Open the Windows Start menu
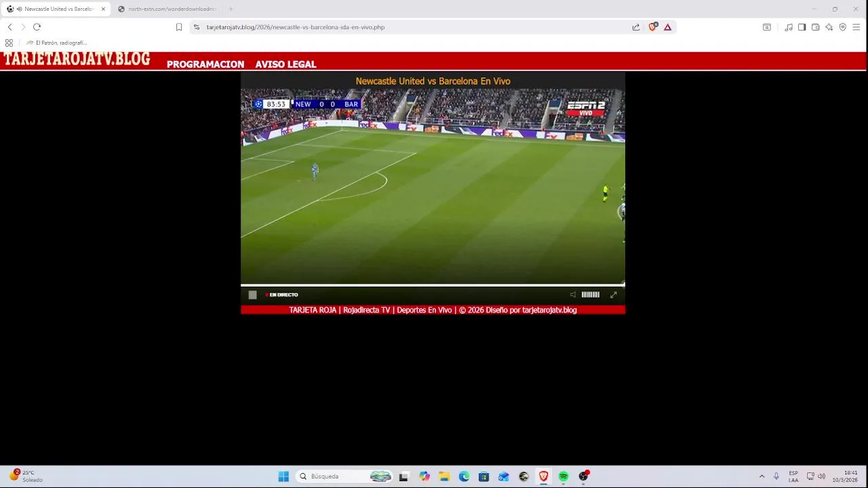The width and height of the screenshot is (868, 488). 283,476
